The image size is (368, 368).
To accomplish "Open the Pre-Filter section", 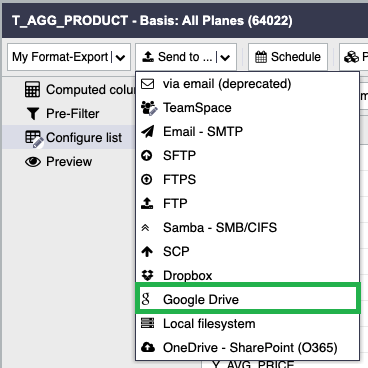I will [x=63, y=114].
